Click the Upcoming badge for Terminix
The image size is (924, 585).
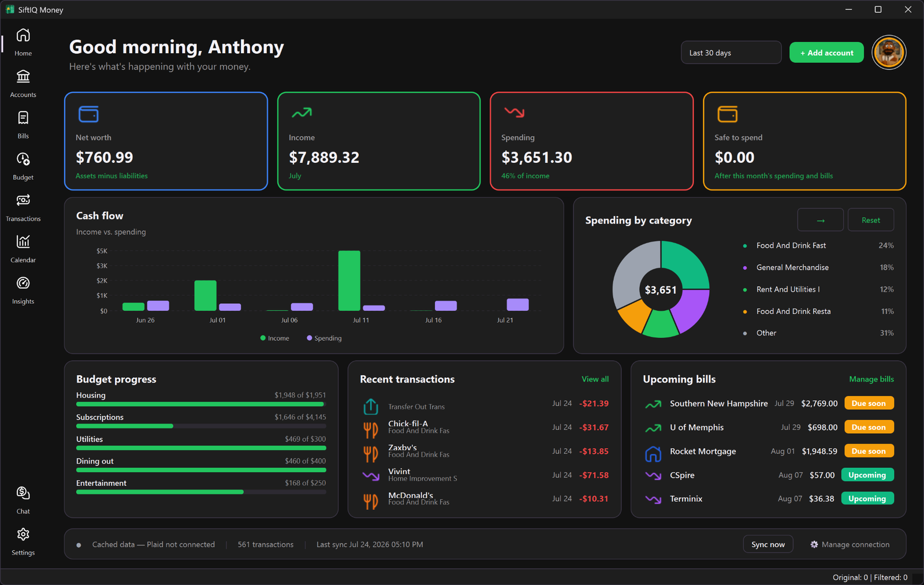pos(867,498)
